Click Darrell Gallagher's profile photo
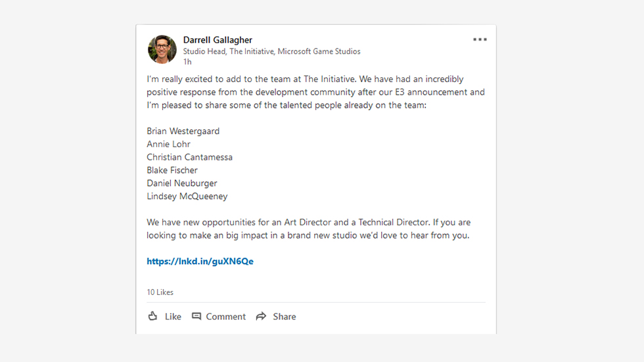The width and height of the screenshot is (644, 362). tap(162, 49)
